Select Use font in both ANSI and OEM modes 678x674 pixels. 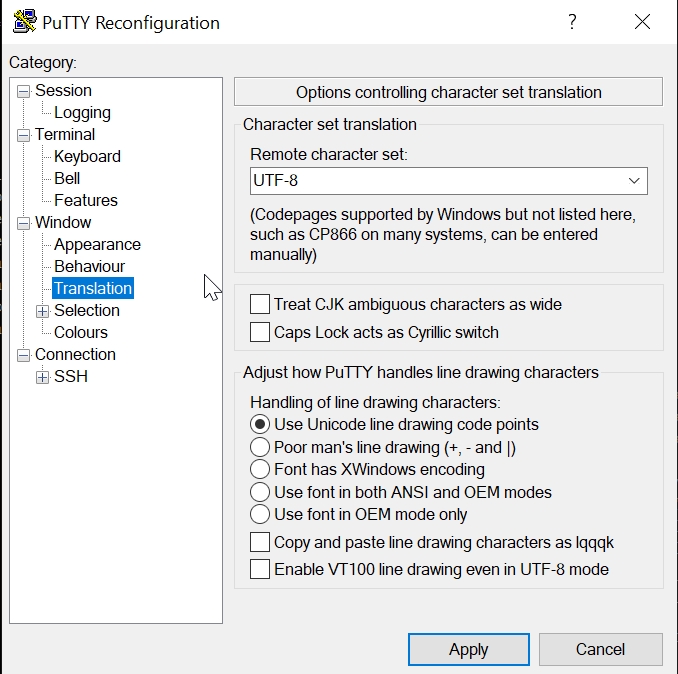[x=260, y=492]
